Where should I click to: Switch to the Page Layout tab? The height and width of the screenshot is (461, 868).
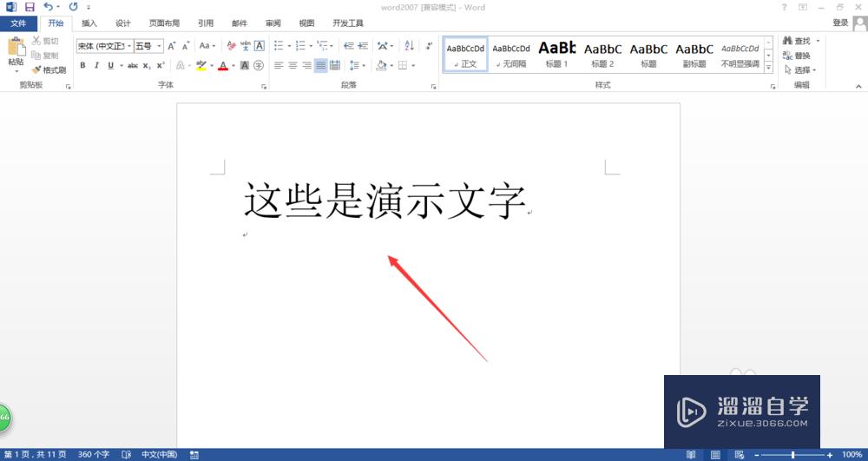coord(164,23)
